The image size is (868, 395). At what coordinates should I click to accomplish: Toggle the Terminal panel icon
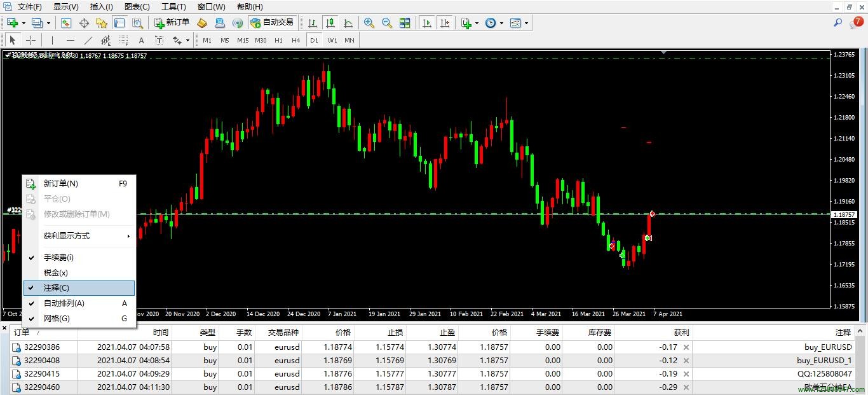click(x=119, y=23)
